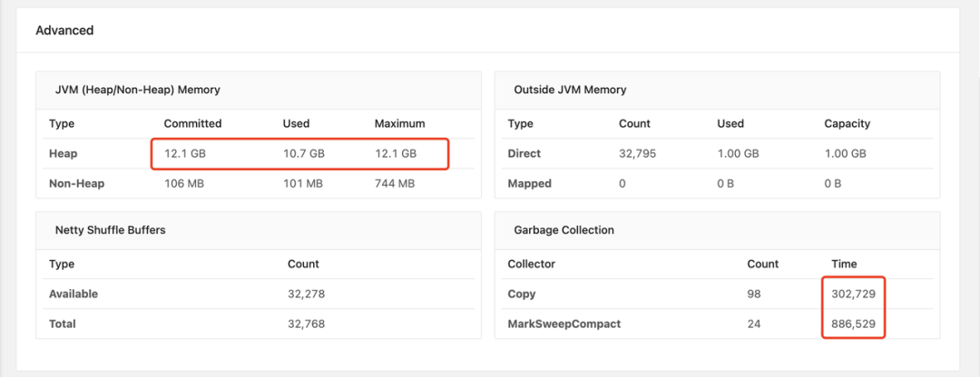This screenshot has height=377, width=980.
Task: Click the Advanced section heading
Action: 64,31
